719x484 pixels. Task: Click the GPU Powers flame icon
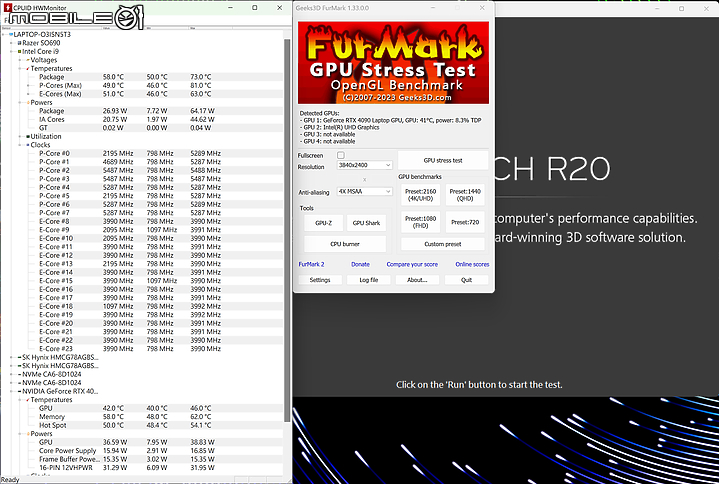coord(28,434)
